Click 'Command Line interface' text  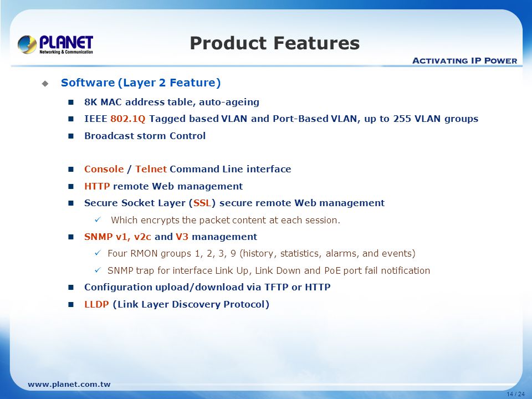pos(231,169)
